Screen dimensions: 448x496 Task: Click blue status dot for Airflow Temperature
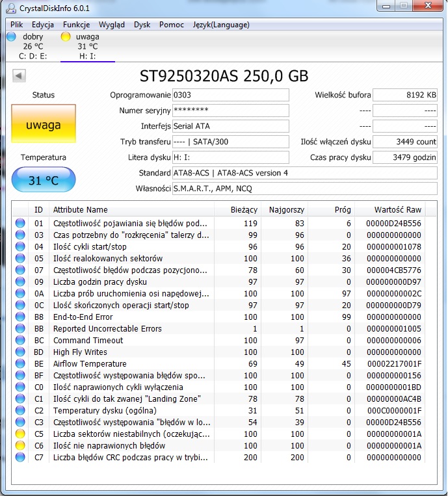coord(20,363)
